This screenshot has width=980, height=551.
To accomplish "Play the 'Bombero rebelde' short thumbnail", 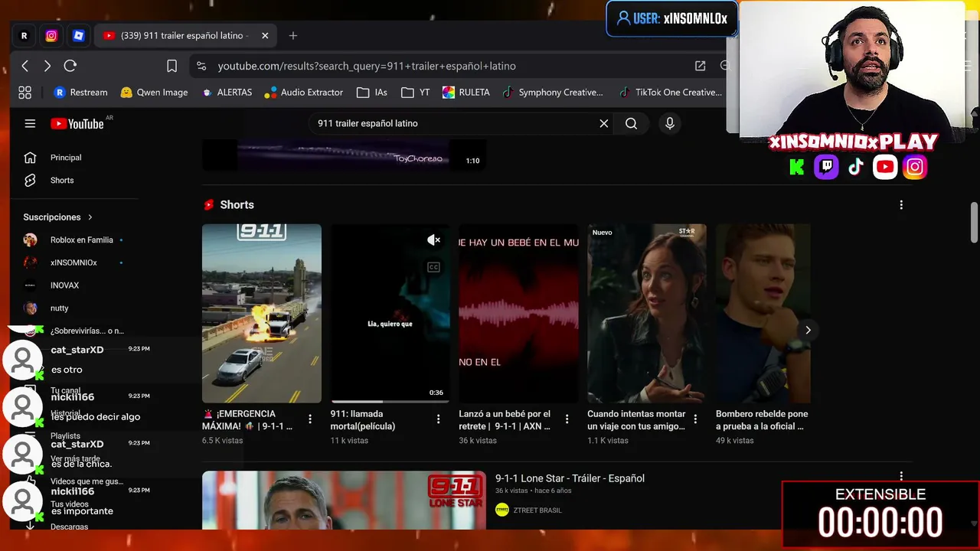I will 763,313.
